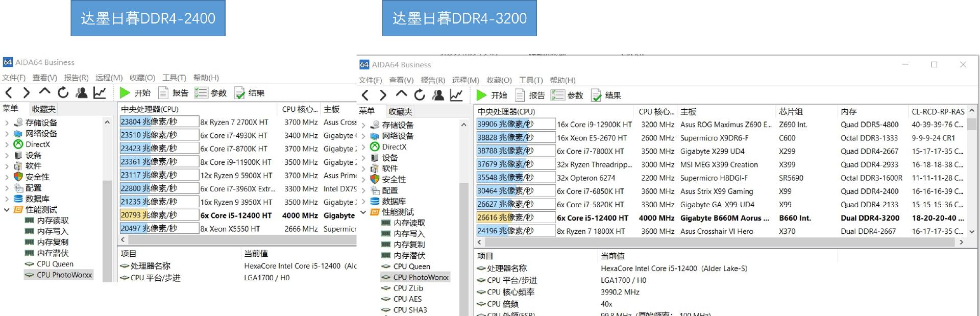Click 结果 button in left window
This screenshot has width=980, height=316.
250,92
